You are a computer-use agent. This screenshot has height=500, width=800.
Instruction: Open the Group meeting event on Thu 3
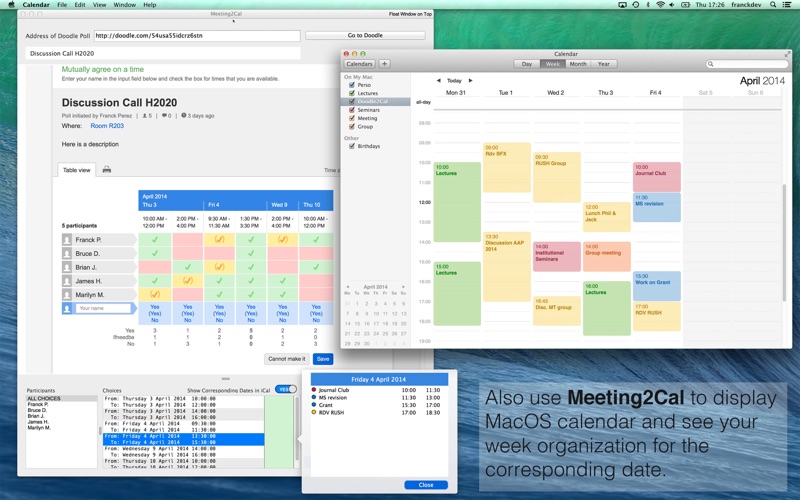607,257
